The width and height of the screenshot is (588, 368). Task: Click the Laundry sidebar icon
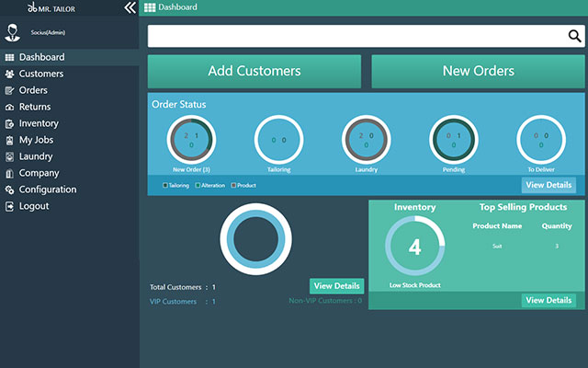pyautogui.click(x=10, y=156)
